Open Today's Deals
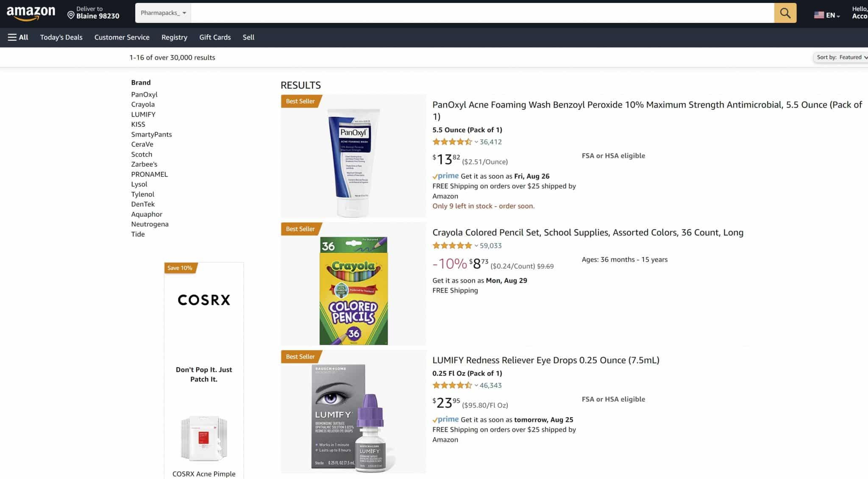868x479 pixels. coord(61,37)
